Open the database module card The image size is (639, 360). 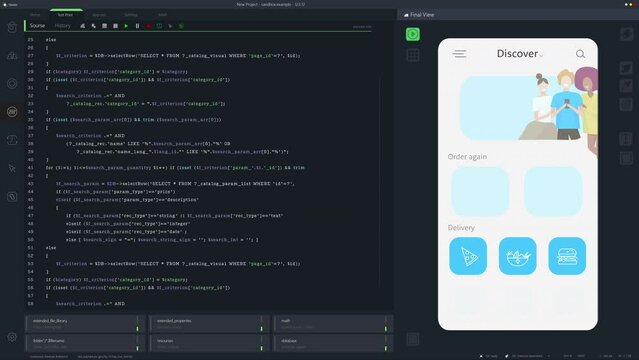[x=333, y=343]
